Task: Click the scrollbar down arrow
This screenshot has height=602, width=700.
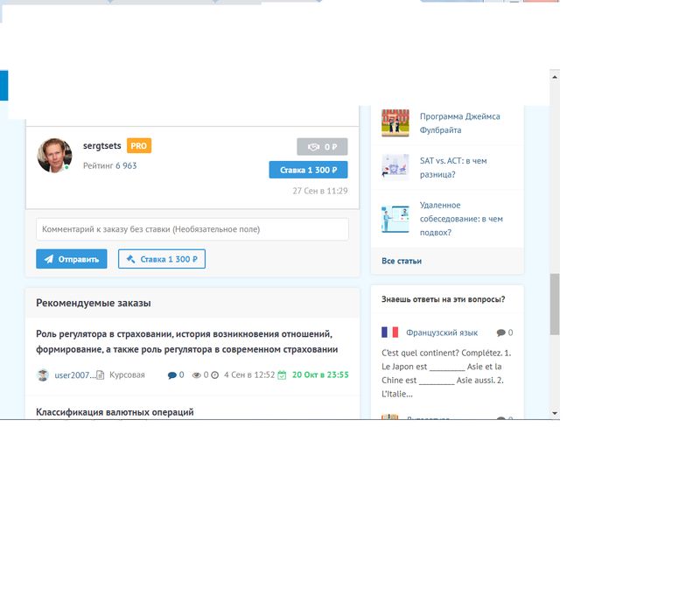Action: pos(554,412)
